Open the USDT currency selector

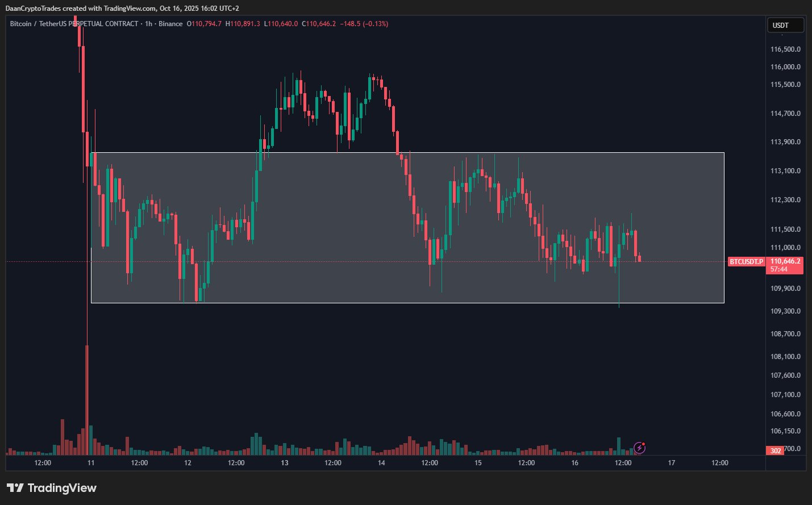coord(786,25)
